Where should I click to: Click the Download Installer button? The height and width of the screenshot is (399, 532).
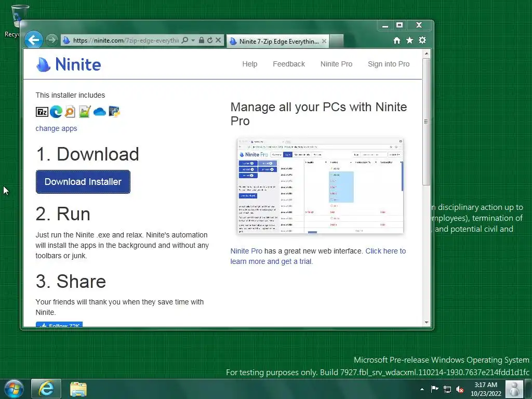(x=83, y=182)
